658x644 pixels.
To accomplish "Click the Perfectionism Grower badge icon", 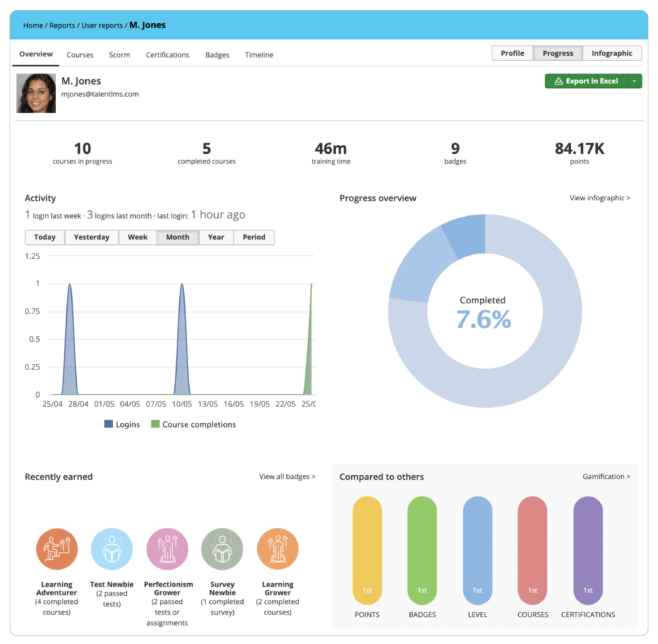I will 167,549.
